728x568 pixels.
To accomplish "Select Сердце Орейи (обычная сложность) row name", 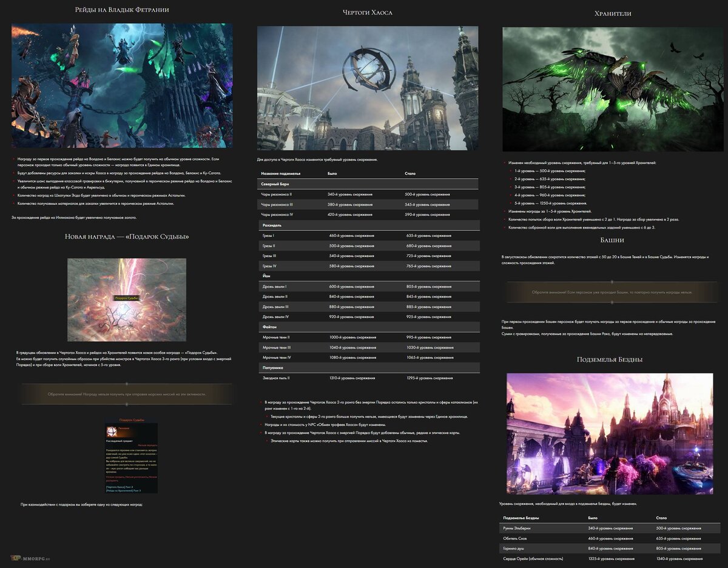I will point(533,558).
